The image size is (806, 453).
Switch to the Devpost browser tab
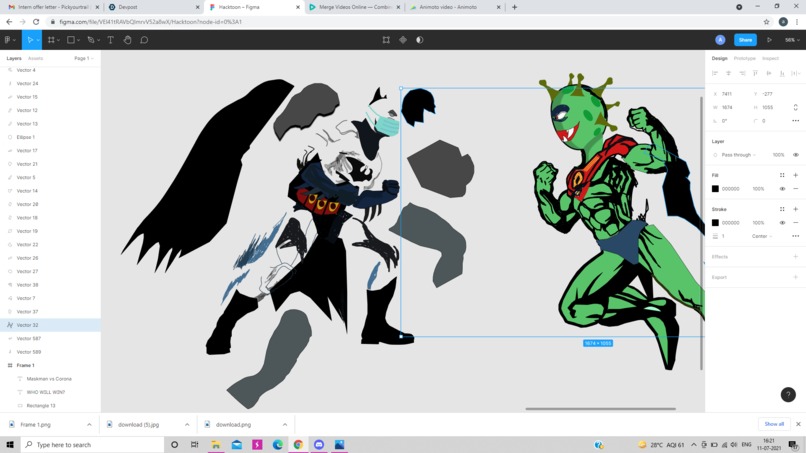(x=153, y=7)
